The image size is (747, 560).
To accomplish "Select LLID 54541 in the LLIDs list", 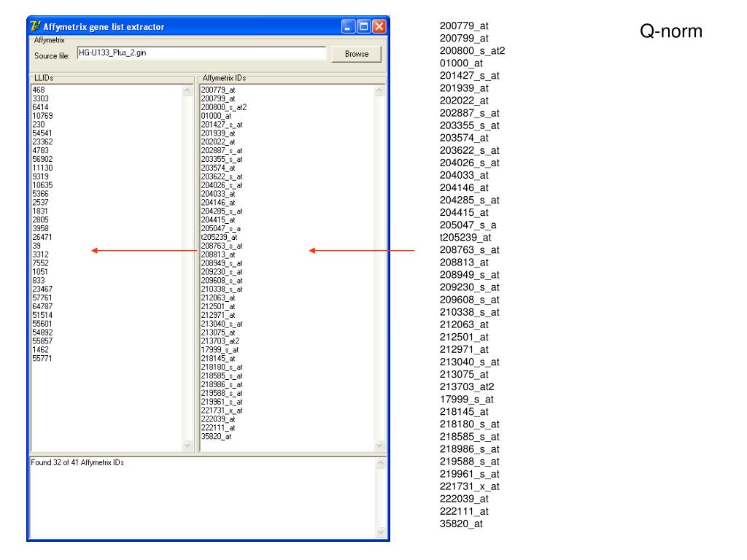I will [42, 133].
